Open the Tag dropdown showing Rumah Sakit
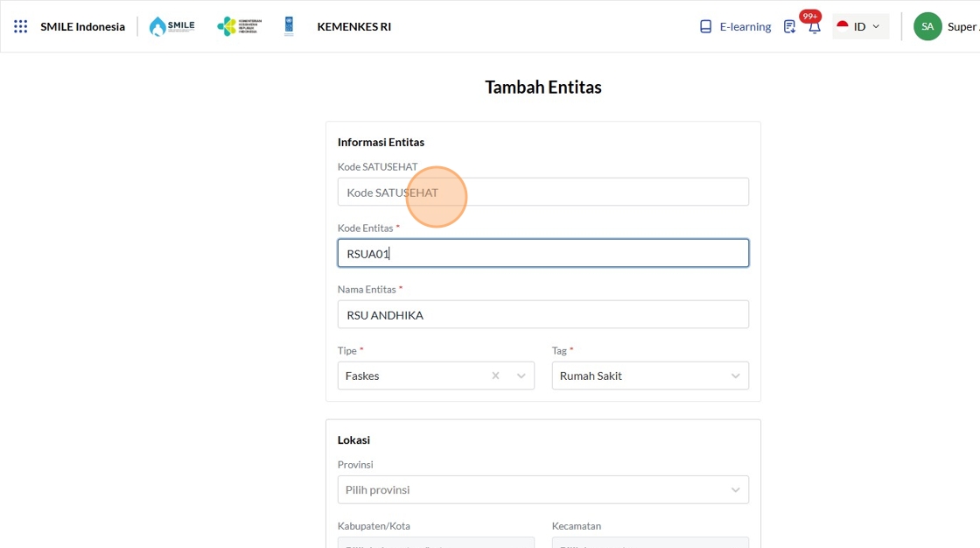The height and width of the screenshot is (548, 980). coord(650,376)
